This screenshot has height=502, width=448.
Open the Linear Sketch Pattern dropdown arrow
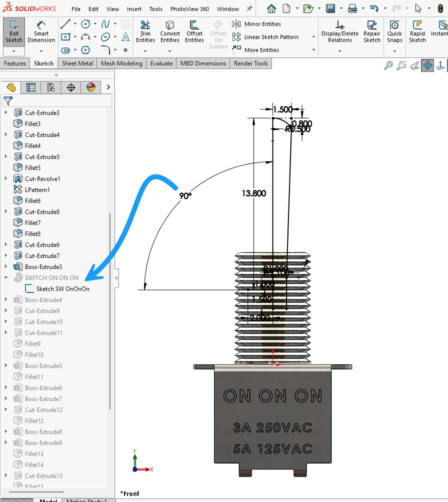click(313, 37)
